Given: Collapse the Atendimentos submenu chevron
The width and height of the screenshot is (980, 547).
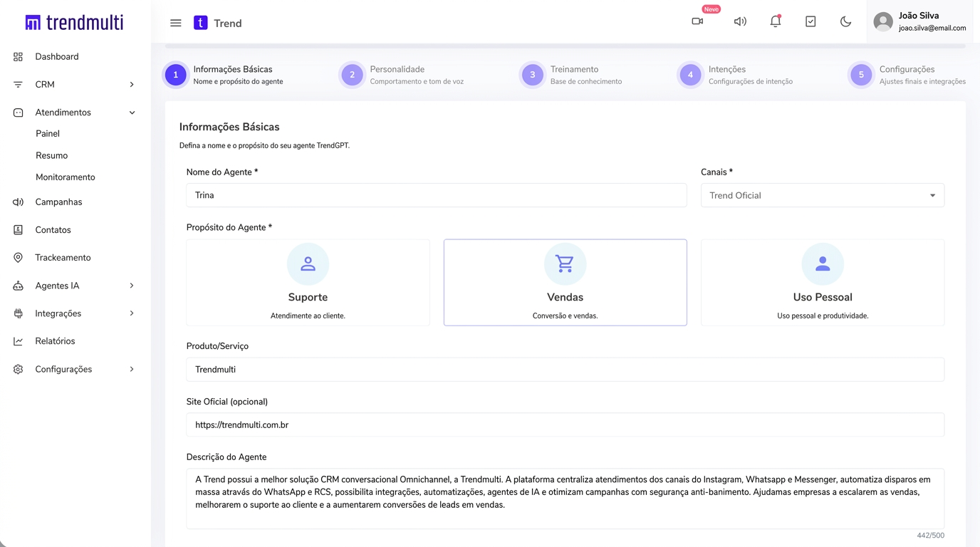Looking at the screenshot, I should pyautogui.click(x=132, y=113).
